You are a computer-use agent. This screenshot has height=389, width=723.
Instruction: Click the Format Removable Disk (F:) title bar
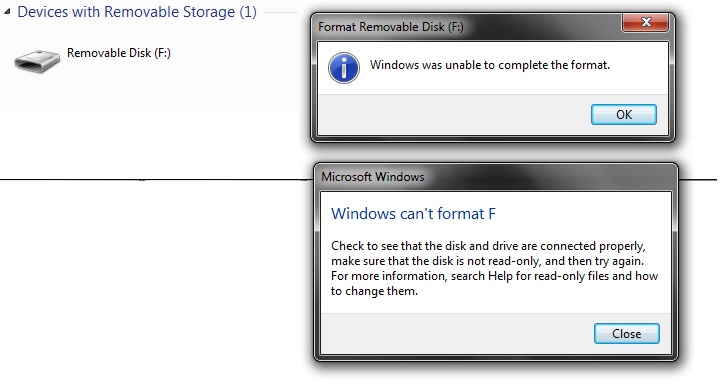click(x=468, y=27)
